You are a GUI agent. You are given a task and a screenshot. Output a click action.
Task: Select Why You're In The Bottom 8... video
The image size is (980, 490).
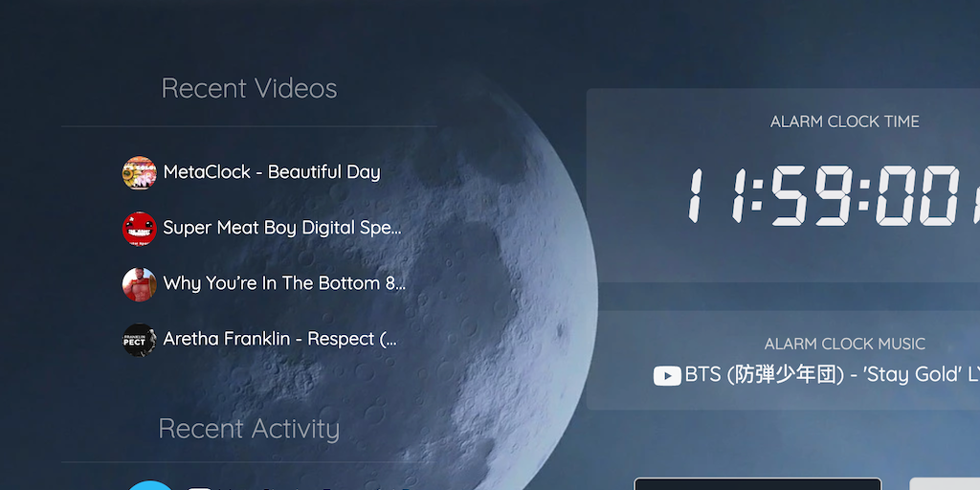(284, 283)
